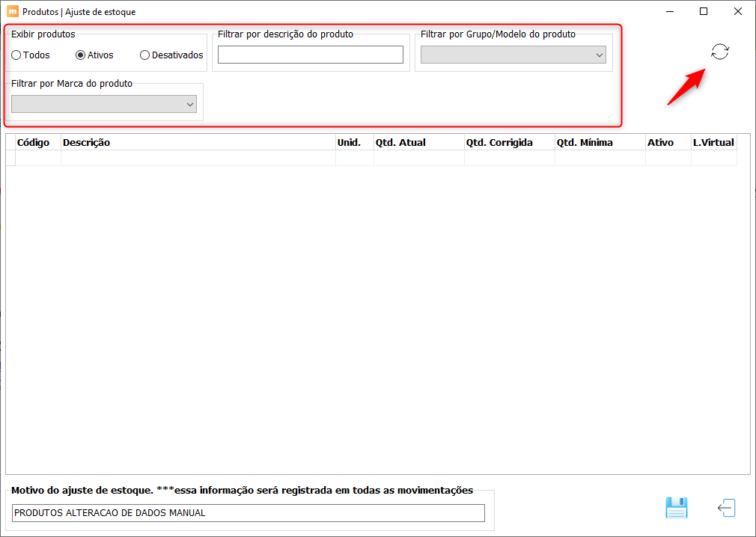This screenshot has width=756, height=537.
Task: Exit the screen via arrow-door icon
Action: 727,508
